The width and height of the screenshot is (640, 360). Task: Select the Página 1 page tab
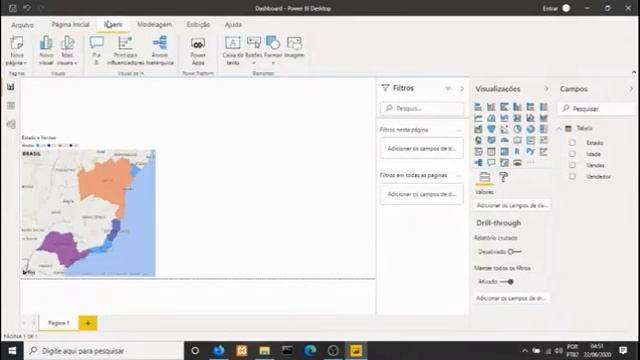click(x=59, y=323)
